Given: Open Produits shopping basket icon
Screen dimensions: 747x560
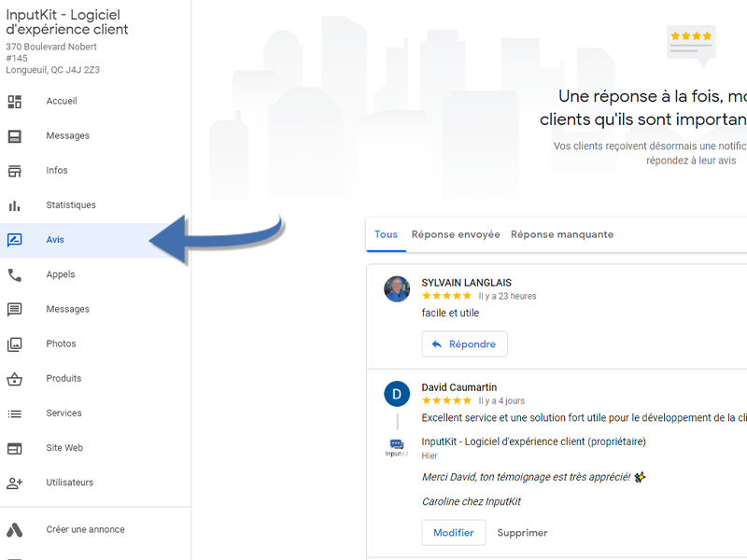Looking at the screenshot, I should tap(15, 379).
